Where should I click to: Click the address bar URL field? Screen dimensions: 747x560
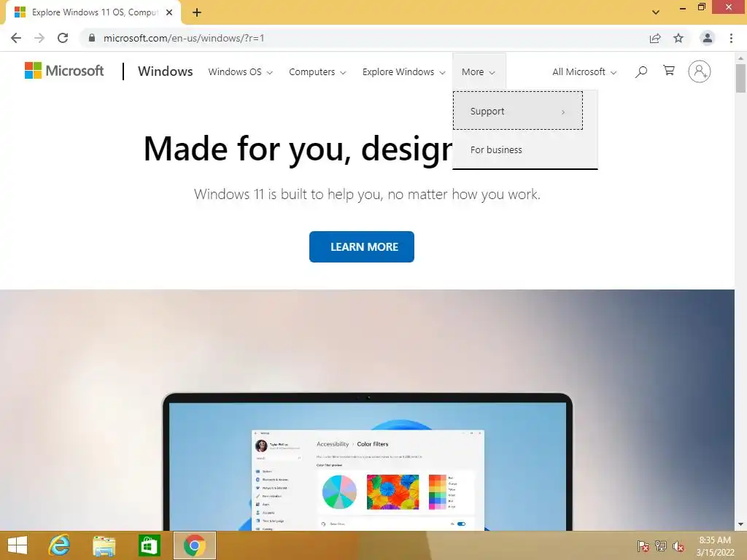364,38
